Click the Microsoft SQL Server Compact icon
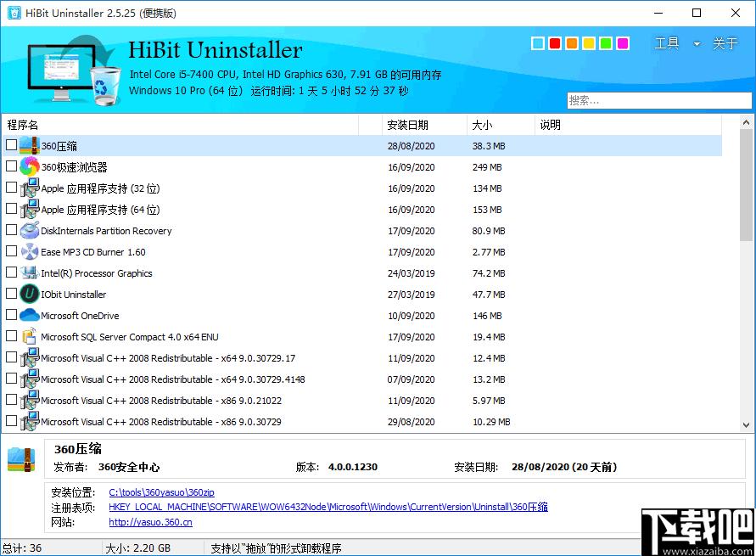 30,337
